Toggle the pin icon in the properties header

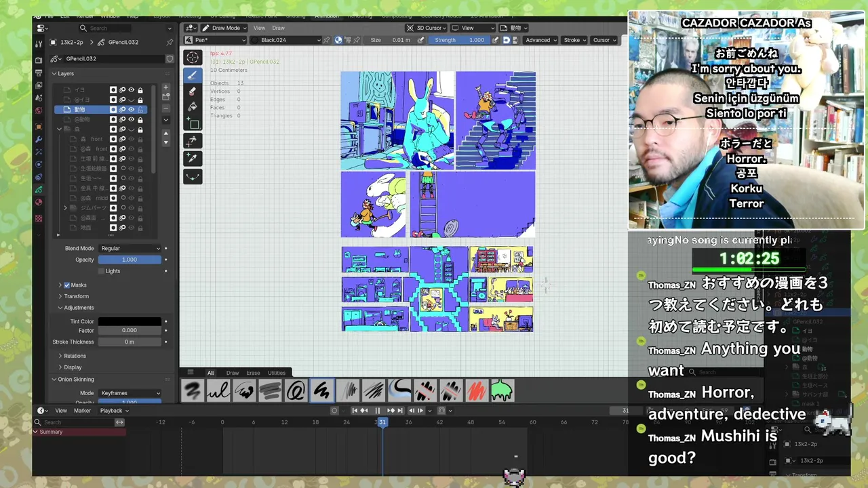click(170, 42)
